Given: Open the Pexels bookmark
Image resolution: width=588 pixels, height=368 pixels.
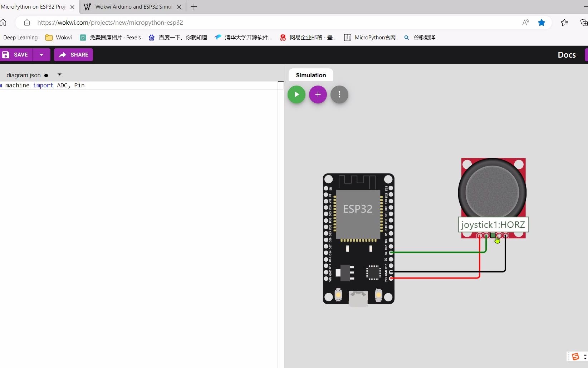Looking at the screenshot, I should click(x=111, y=37).
